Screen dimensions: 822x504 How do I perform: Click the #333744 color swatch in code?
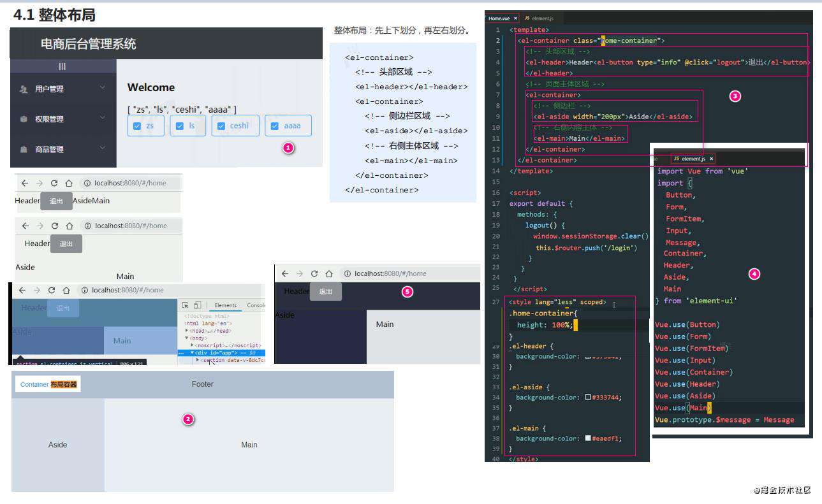pyautogui.click(x=588, y=397)
